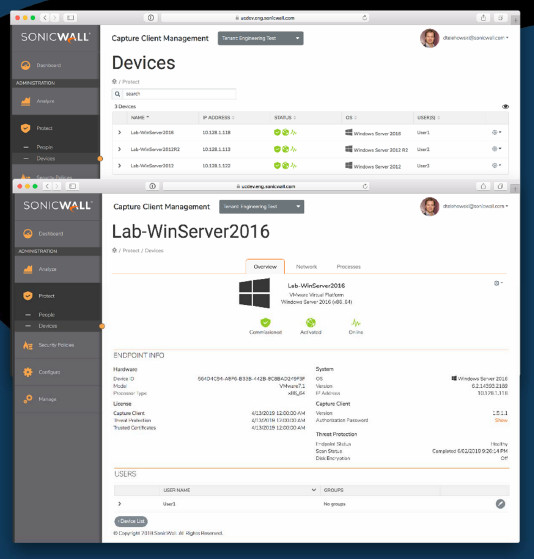Screen dimensions: 534x559
Task: Click the tabs overview icon in front Safari window
Action: [500, 186]
